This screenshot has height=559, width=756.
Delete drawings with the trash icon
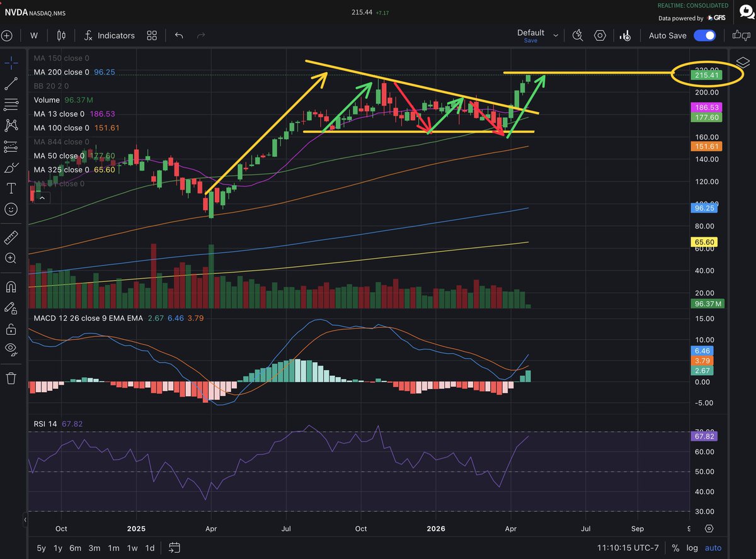click(x=11, y=378)
